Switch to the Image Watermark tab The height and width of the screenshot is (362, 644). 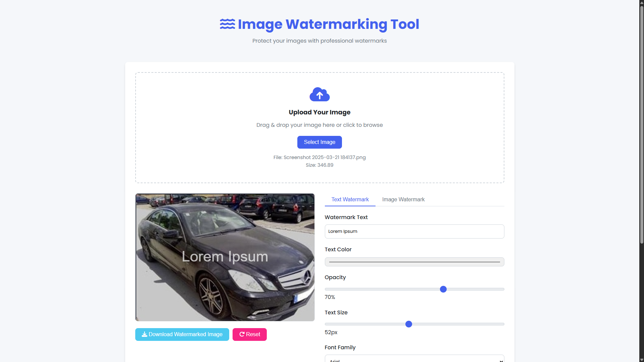click(x=403, y=199)
